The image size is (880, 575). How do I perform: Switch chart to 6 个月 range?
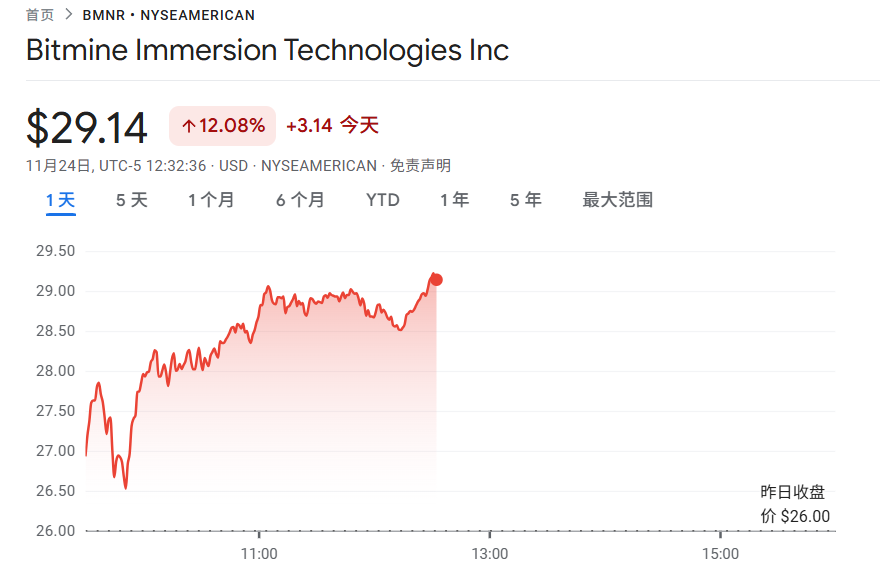click(300, 200)
